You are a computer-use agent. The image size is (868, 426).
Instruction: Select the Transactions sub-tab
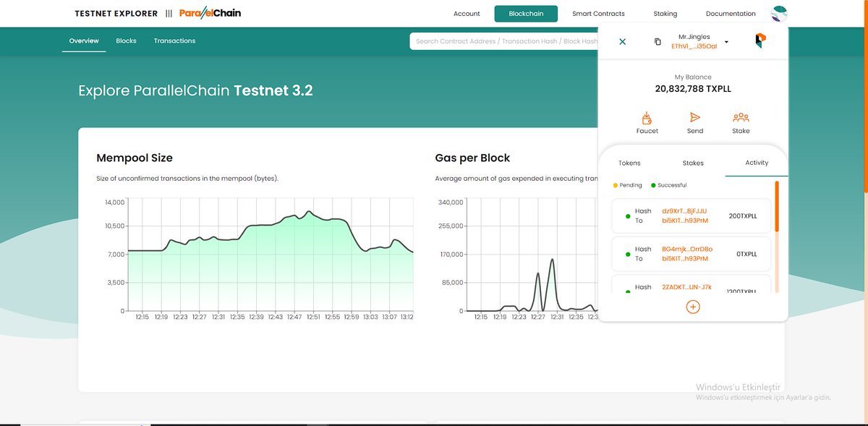point(174,41)
